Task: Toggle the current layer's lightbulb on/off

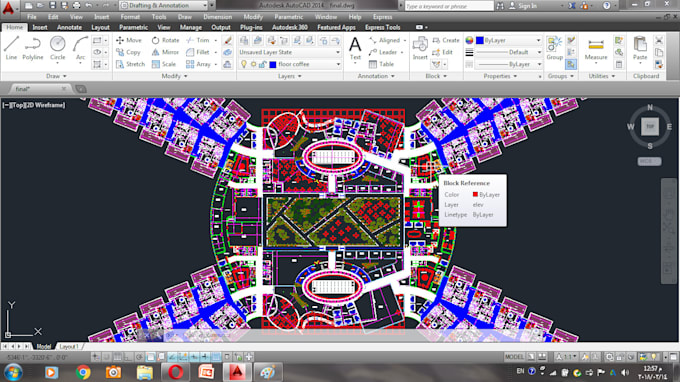Action: pos(244,64)
